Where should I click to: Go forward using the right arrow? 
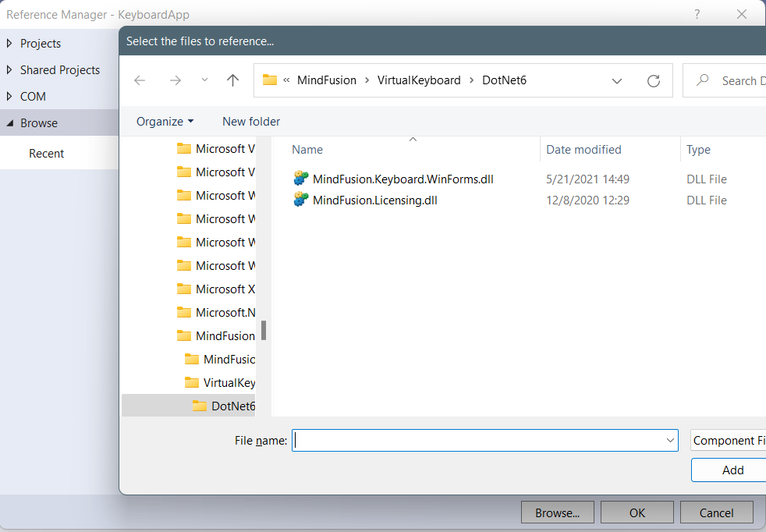[175, 80]
